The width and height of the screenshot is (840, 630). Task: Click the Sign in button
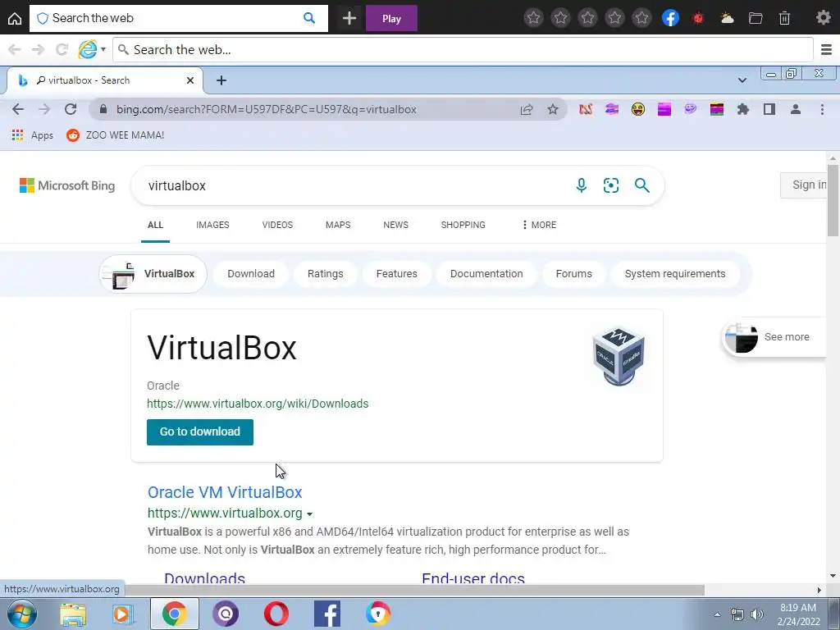click(x=804, y=185)
